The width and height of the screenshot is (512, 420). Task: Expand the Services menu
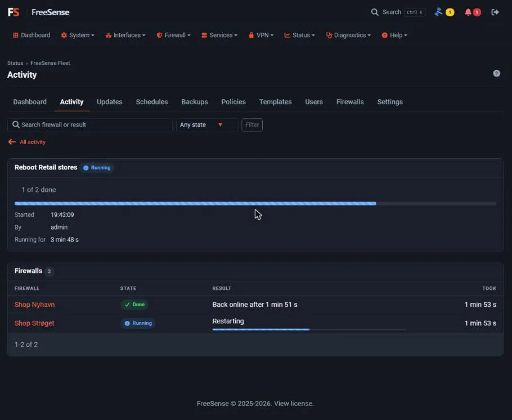click(219, 35)
